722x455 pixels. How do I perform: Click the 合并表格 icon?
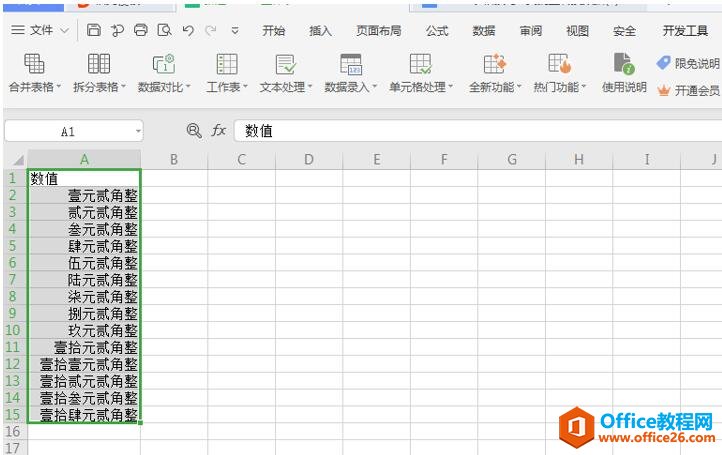34,64
